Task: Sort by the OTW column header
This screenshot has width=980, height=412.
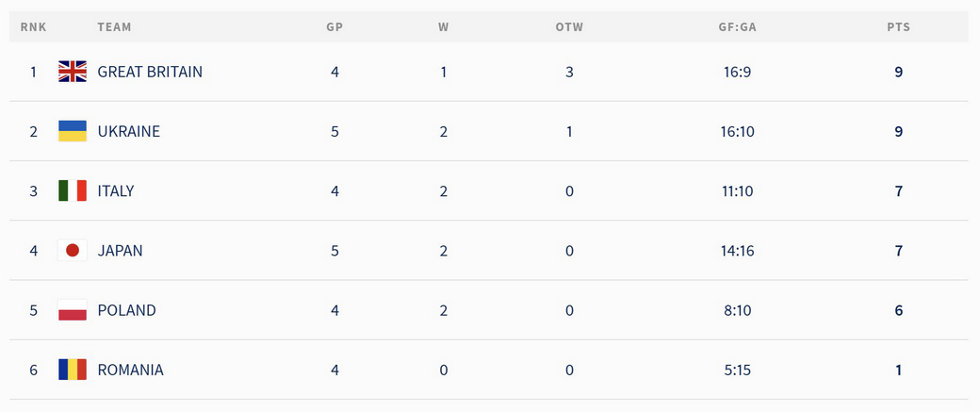Action: [x=569, y=27]
